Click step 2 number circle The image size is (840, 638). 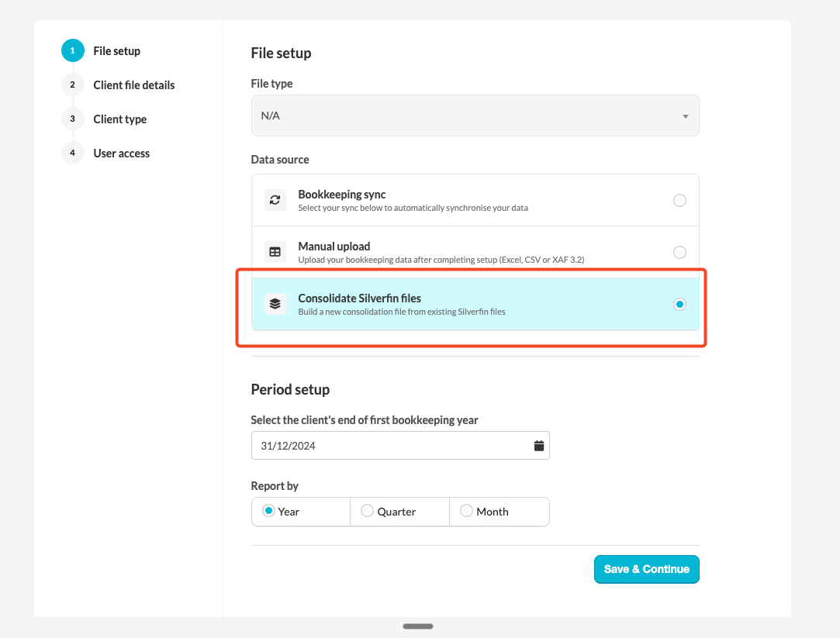72,85
